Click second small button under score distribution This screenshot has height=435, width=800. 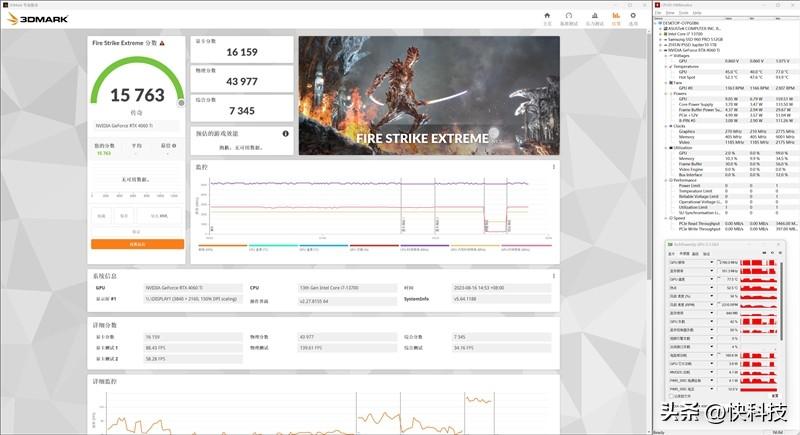[124, 216]
